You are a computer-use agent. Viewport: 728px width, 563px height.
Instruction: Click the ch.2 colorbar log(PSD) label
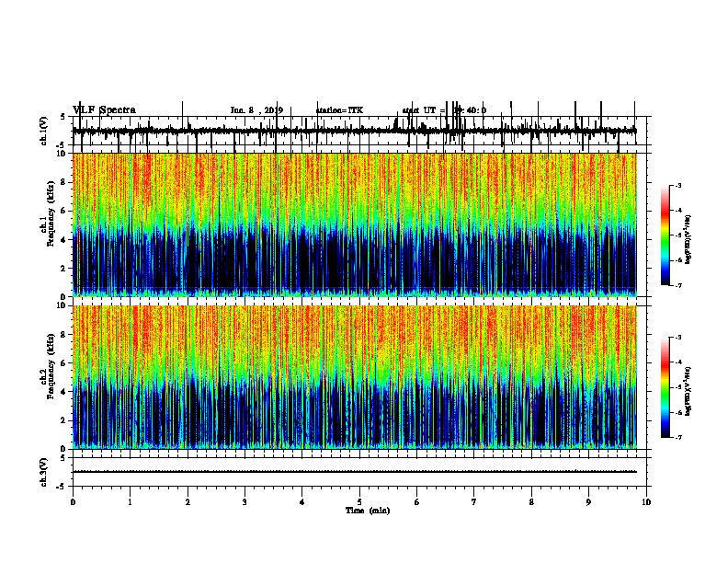688,391
